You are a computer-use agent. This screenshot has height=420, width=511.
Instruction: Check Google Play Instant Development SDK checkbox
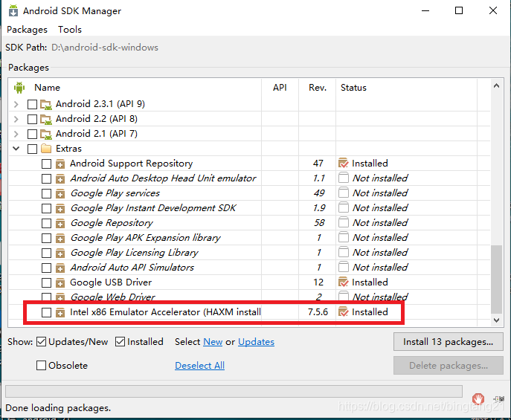(x=46, y=208)
